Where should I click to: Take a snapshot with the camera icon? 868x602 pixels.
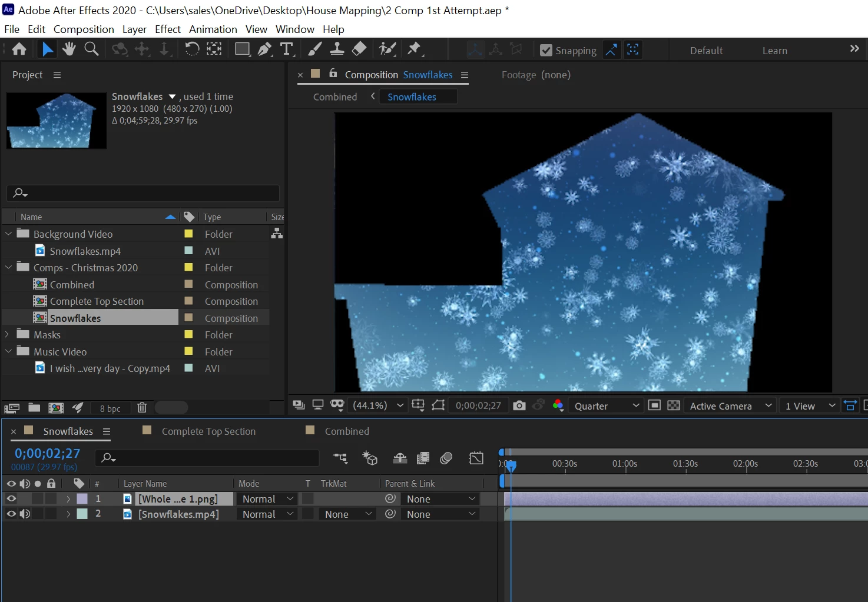pos(519,405)
